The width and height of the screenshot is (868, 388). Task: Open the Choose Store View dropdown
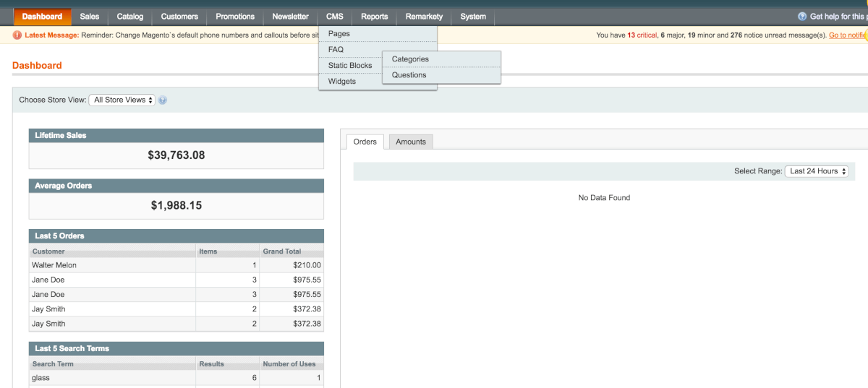click(122, 100)
